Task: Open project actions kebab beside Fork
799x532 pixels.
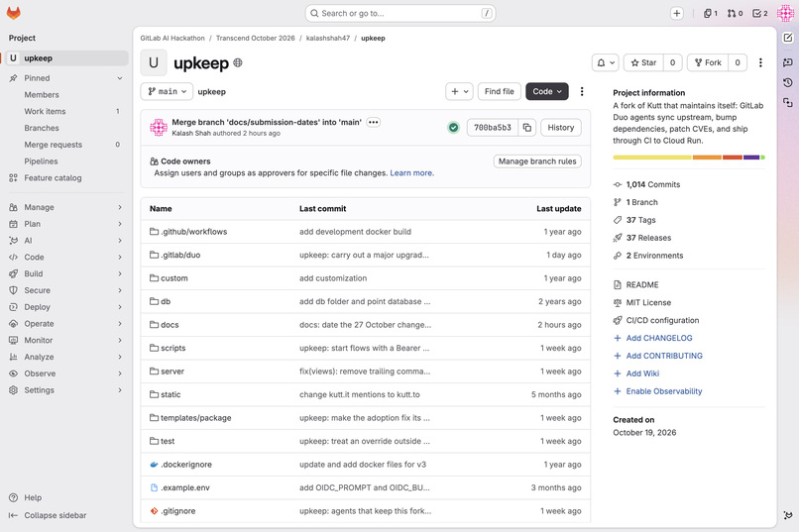Action: pyautogui.click(x=760, y=62)
